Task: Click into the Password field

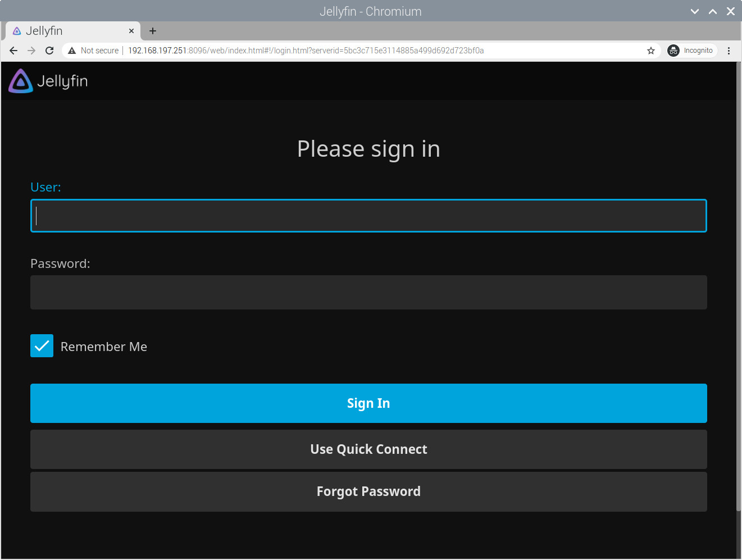Action: pyautogui.click(x=368, y=292)
